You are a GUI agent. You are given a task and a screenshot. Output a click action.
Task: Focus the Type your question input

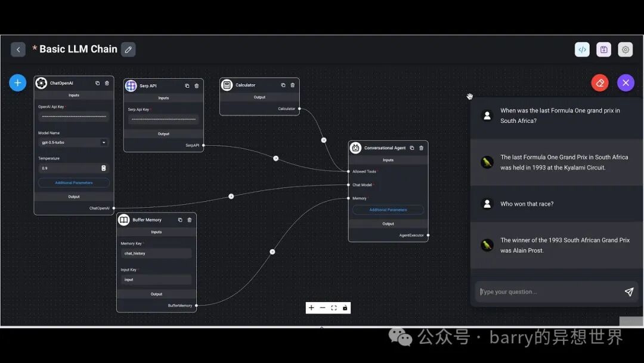tap(549, 292)
